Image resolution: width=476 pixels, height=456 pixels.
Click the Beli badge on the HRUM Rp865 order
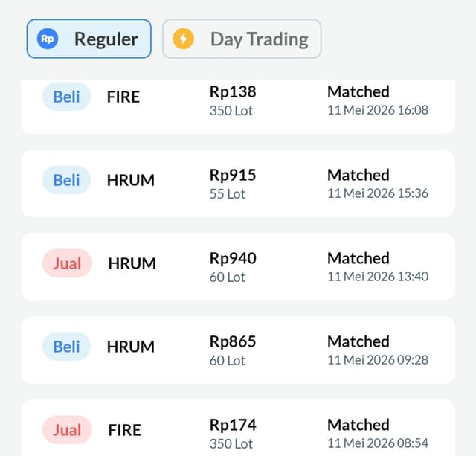click(66, 347)
